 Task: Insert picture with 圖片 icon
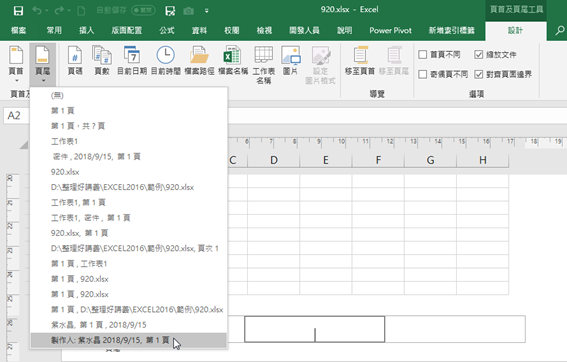291,60
